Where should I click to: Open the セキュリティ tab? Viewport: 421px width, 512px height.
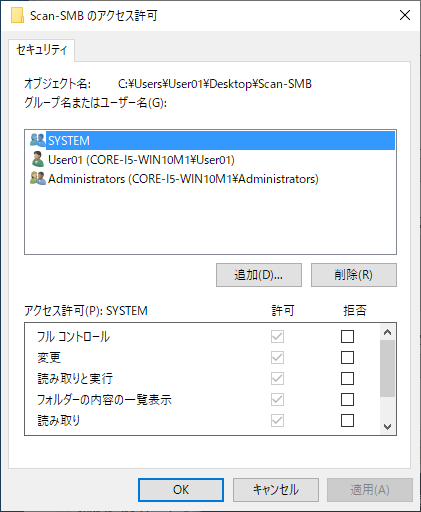42,50
